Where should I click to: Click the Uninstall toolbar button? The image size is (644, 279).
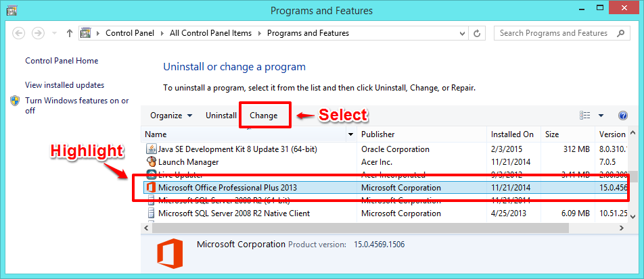click(x=221, y=116)
